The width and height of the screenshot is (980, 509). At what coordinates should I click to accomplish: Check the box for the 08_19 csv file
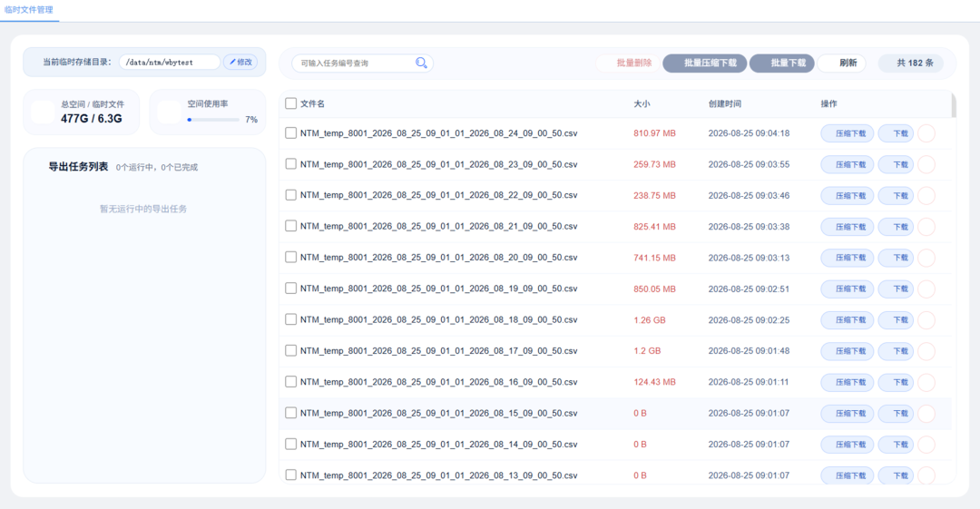[290, 289]
